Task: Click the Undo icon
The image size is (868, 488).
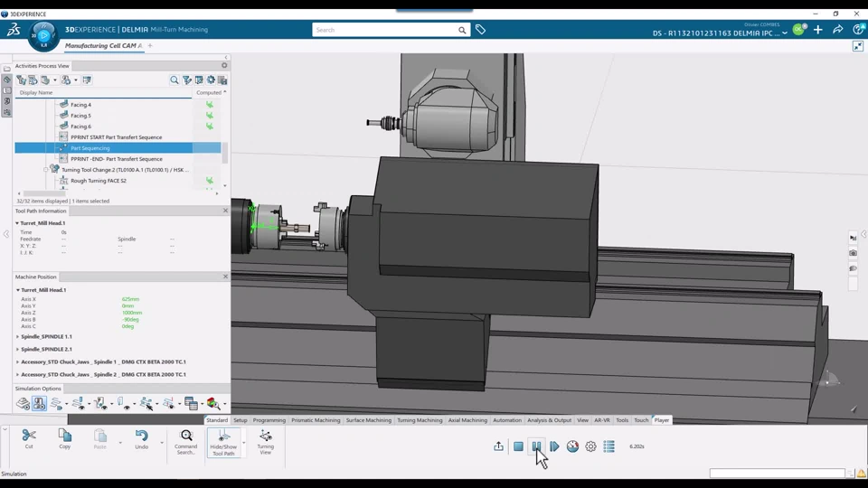Action: coord(141,439)
